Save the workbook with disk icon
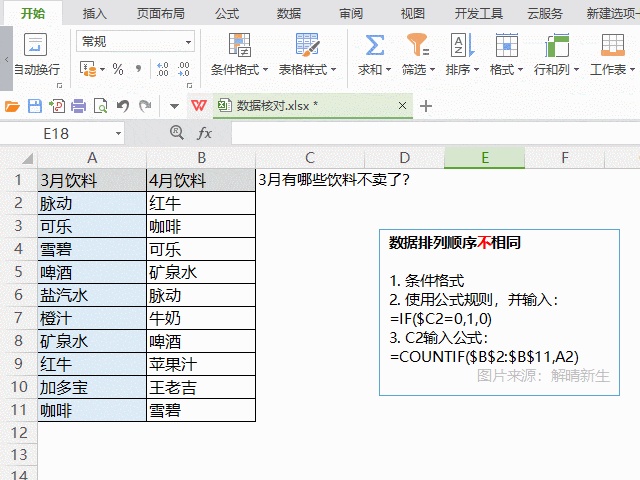The image size is (640, 480). coord(35,106)
